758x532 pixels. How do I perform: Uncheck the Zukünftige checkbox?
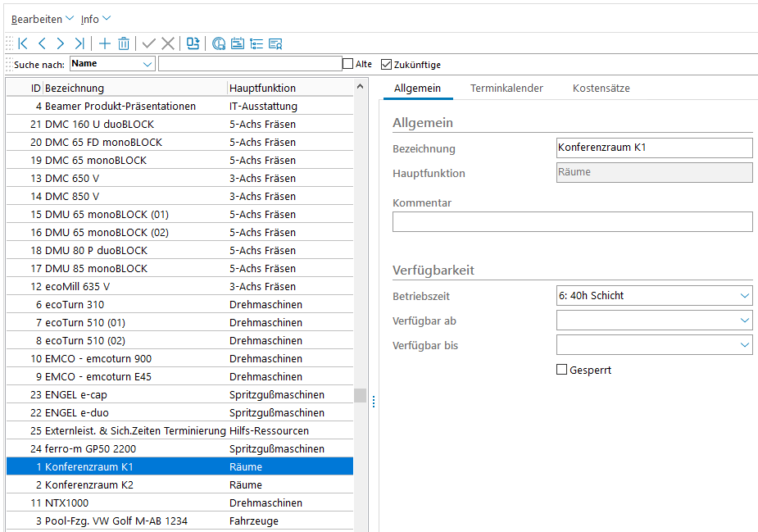point(387,64)
